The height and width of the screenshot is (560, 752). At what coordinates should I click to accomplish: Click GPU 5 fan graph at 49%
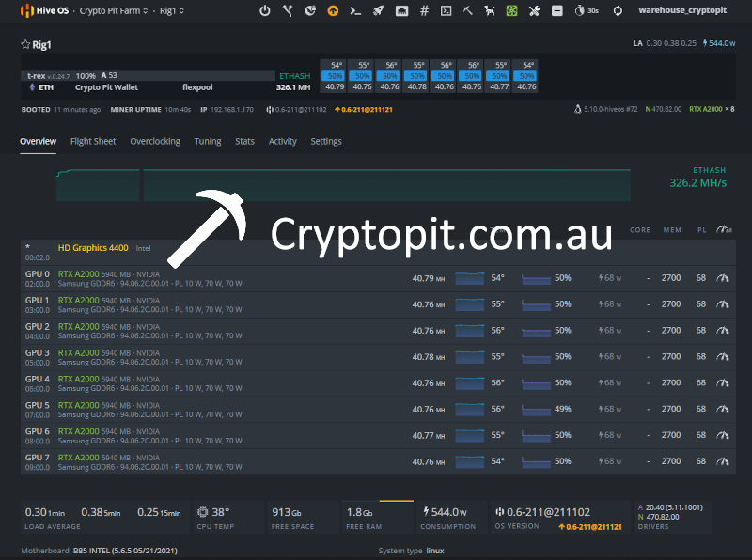[x=536, y=409]
